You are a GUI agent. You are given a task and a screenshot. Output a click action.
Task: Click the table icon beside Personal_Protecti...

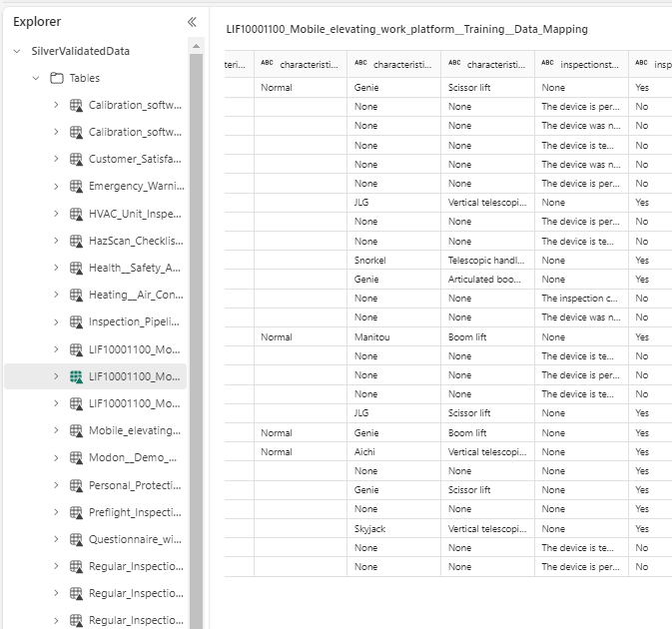(76, 485)
